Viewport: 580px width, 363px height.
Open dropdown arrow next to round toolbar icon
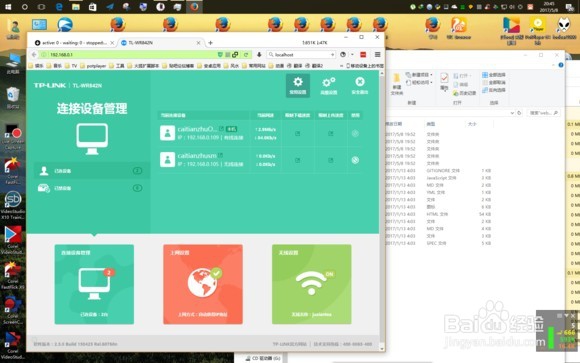click(x=352, y=54)
